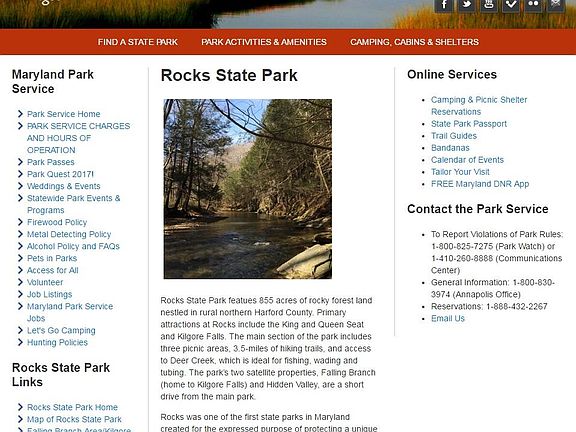Click the chevron beside Hunting Policies
This screenshot has height=432, width=576.
20,342
